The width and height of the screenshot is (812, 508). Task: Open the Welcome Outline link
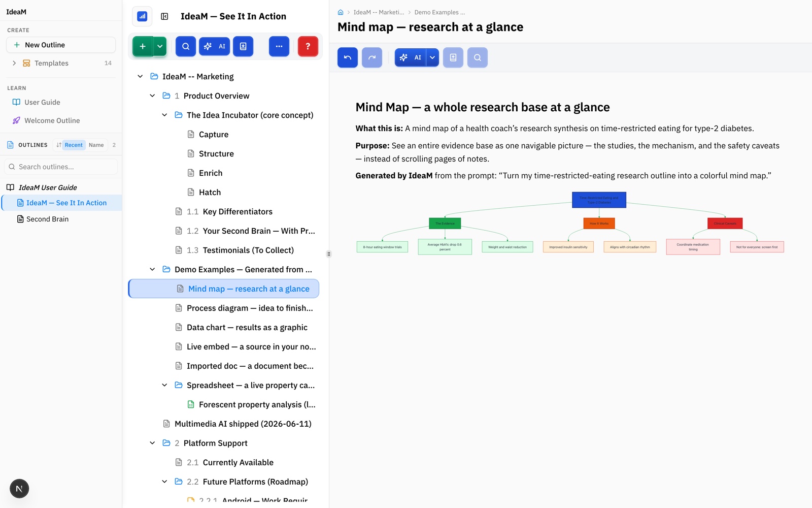tap(52, 120)
